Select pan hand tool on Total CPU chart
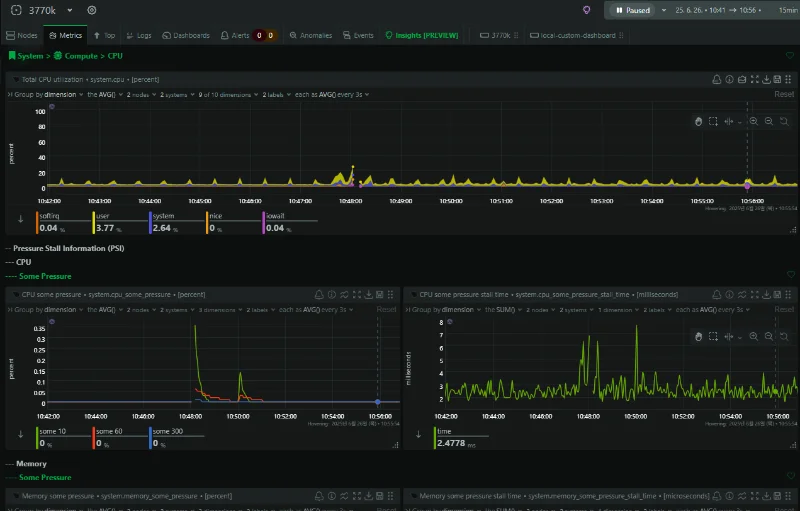This screenshot has height=511, width=800. click(x=698, y=121)
